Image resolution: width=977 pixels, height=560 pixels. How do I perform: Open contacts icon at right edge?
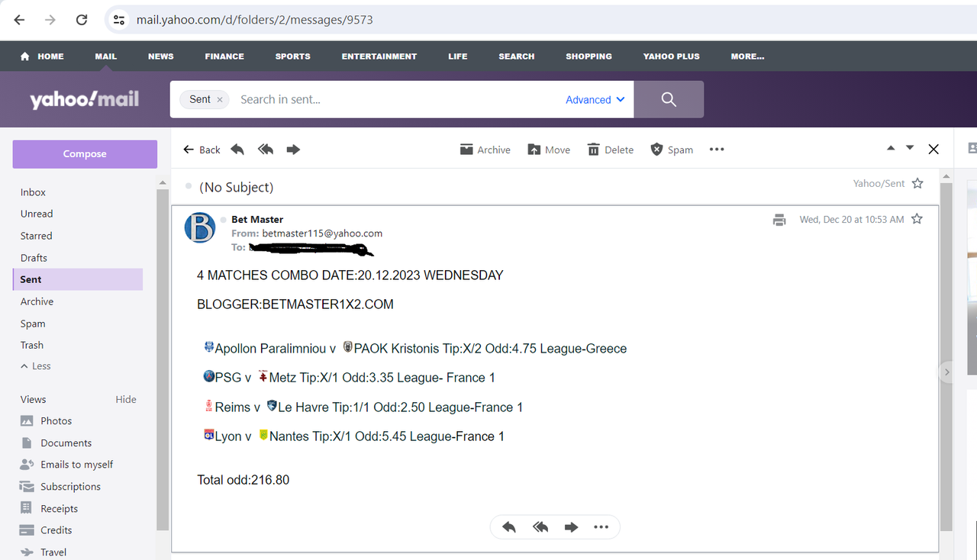[972, 148]
